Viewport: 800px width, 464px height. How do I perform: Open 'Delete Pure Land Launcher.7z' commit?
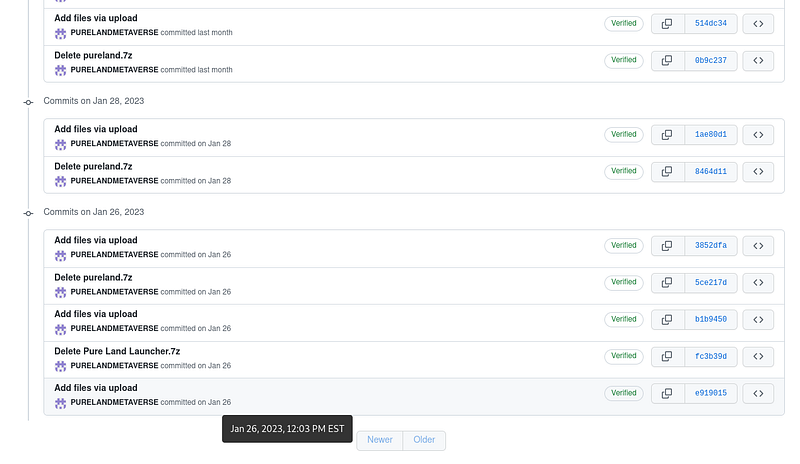(117, 351)
